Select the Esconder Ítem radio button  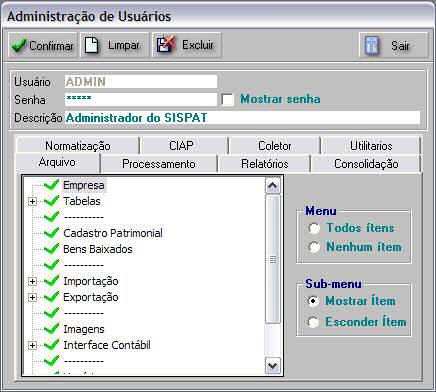point(313,322)
